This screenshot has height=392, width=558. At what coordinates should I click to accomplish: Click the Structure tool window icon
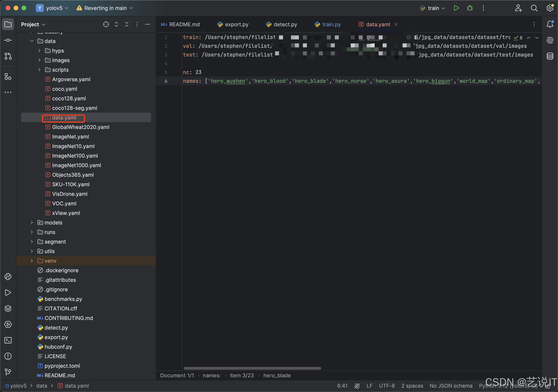coord(8,77)
